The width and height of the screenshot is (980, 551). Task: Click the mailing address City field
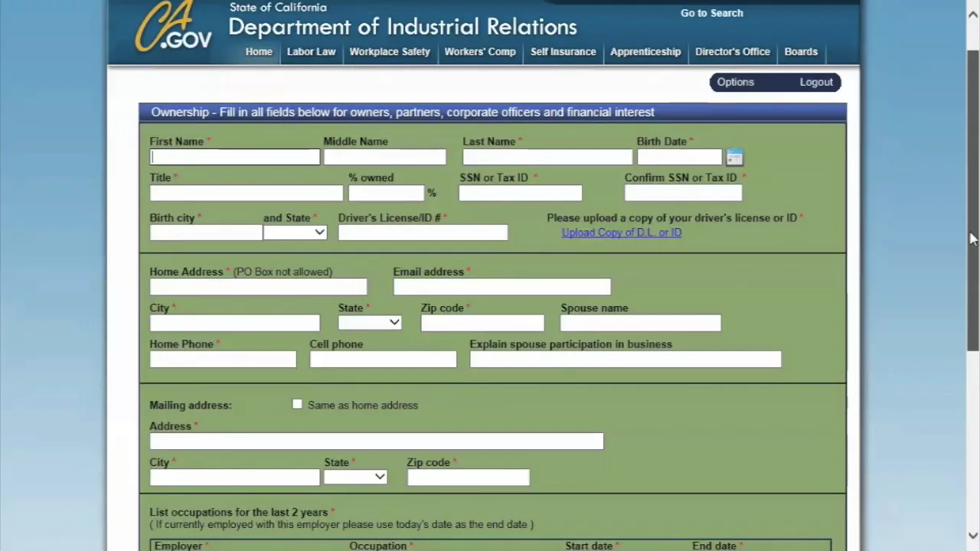click(x=235, y=477)
